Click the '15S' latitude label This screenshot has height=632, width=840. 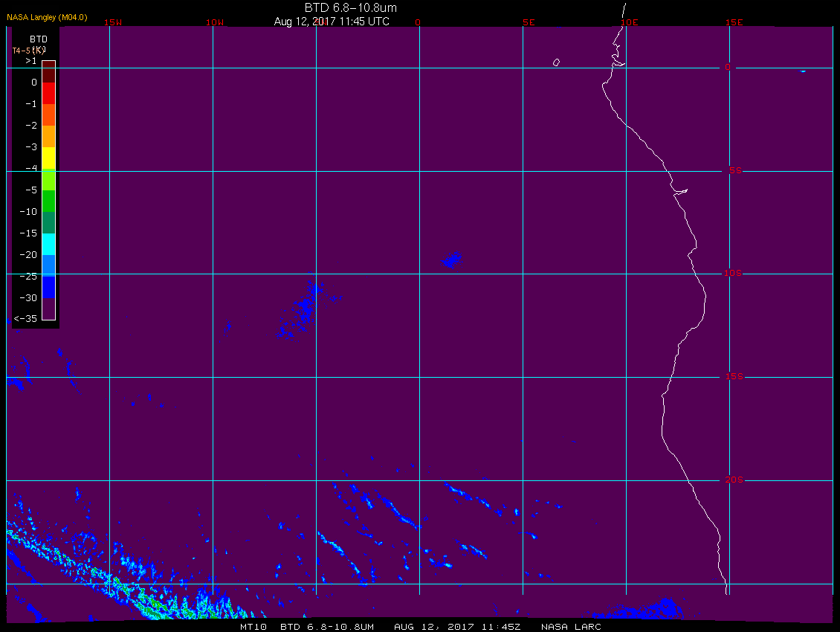[x=734, y=376]
